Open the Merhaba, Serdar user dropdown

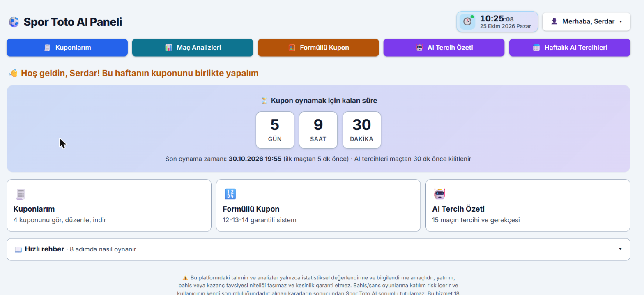[586, 21]
